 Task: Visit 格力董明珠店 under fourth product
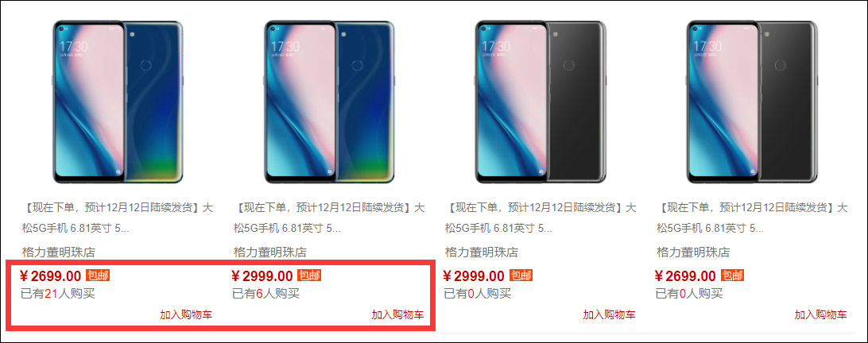click(x=693, y=252)
